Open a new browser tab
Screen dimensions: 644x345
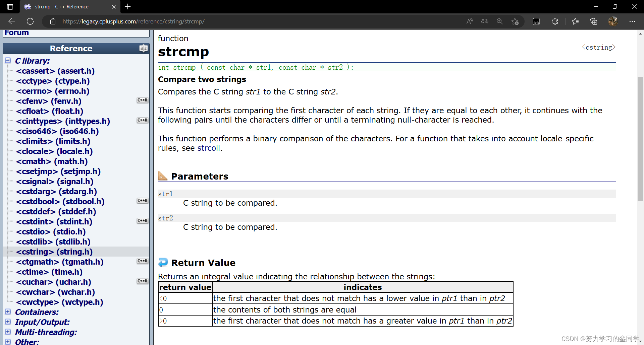click(128, 7)
